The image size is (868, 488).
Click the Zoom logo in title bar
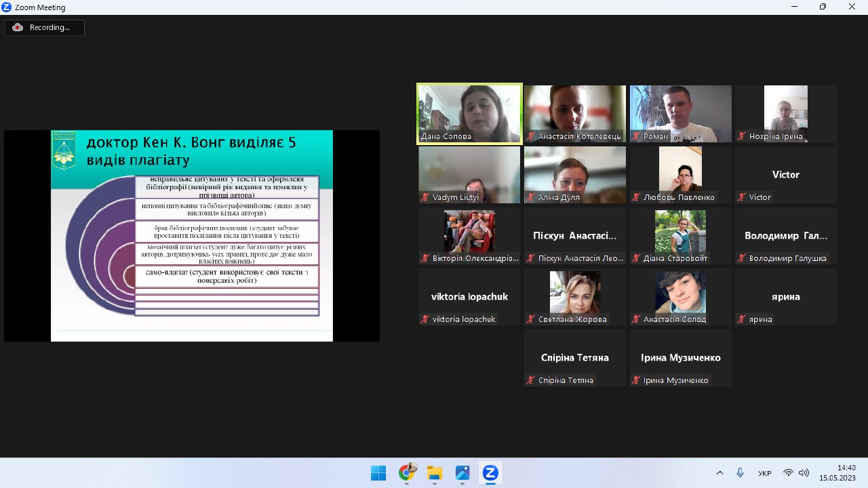click(6, 7)
